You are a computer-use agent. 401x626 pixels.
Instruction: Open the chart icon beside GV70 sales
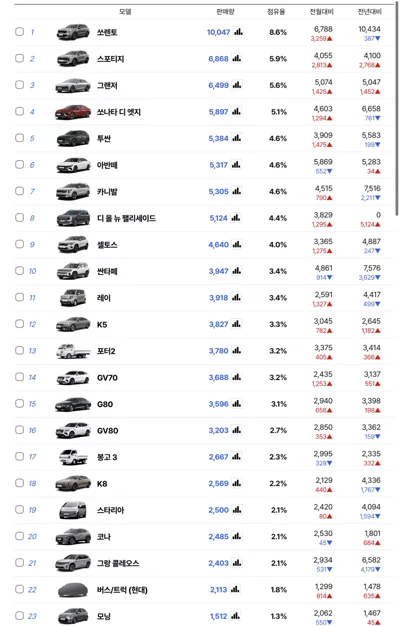pos(237,377)
